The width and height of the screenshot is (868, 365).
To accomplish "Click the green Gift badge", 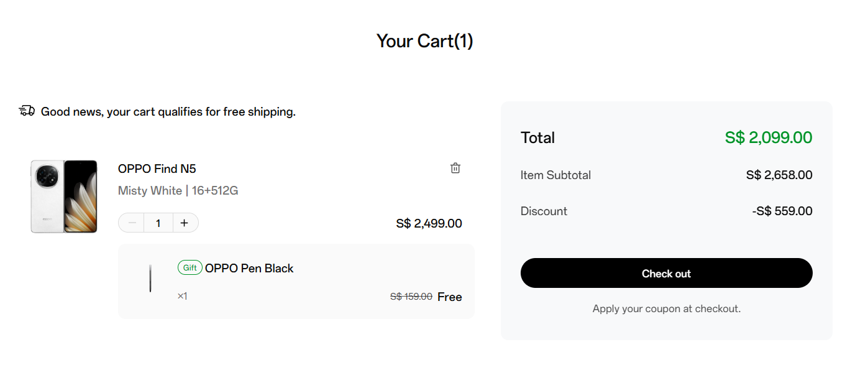I will 190,267.
